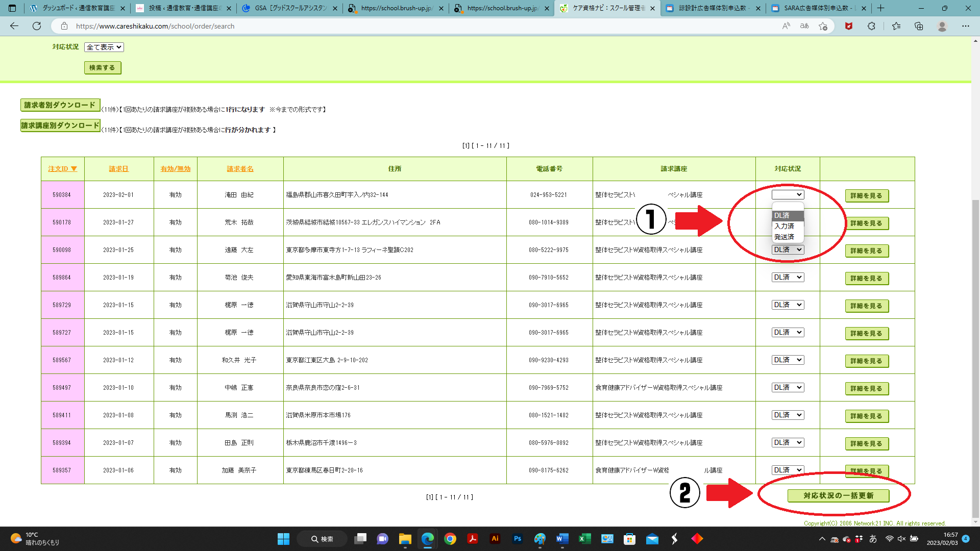Open Excel from the taskbar
980x551 pixels.
tap(584, 539)
